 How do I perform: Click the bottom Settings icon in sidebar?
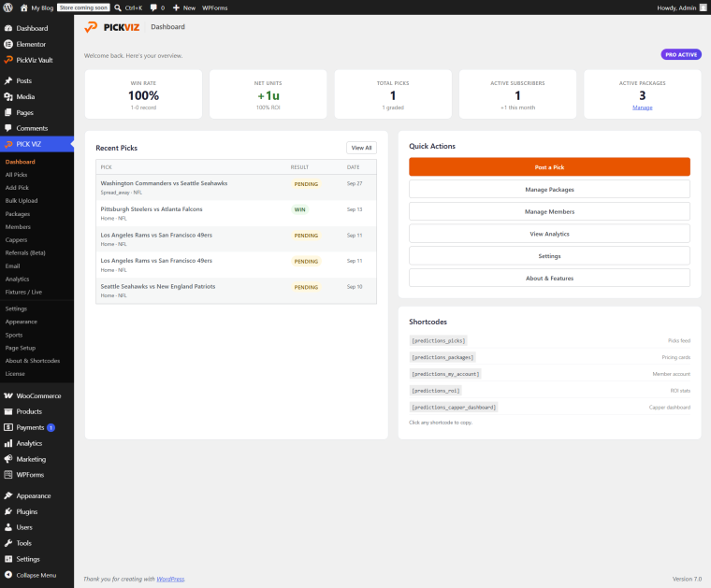[8, 559]
